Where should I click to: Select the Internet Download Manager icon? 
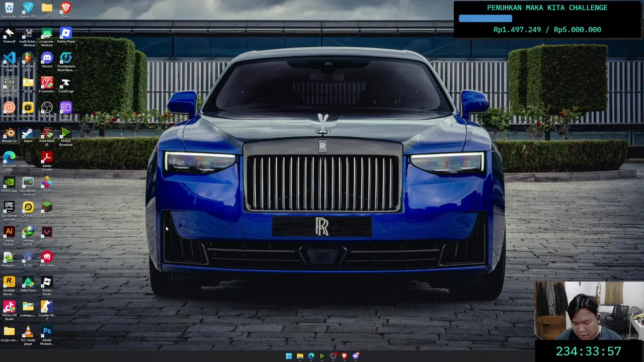pyautogui.click(x=28, y=236)
